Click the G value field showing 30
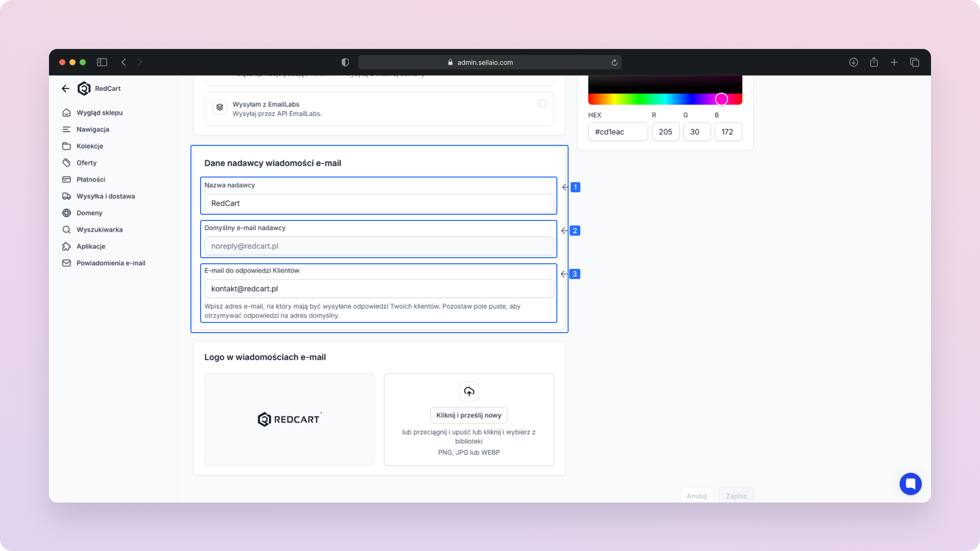 coord(697,132)
